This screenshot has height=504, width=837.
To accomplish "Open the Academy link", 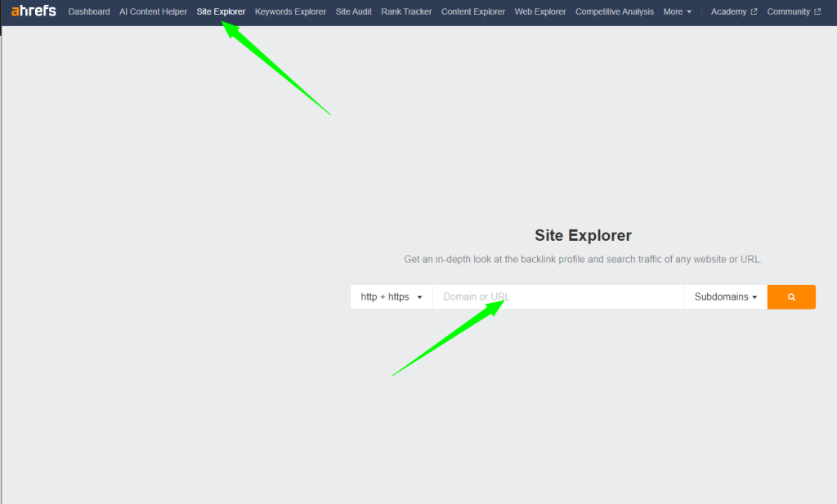I will tap(728, 12).
